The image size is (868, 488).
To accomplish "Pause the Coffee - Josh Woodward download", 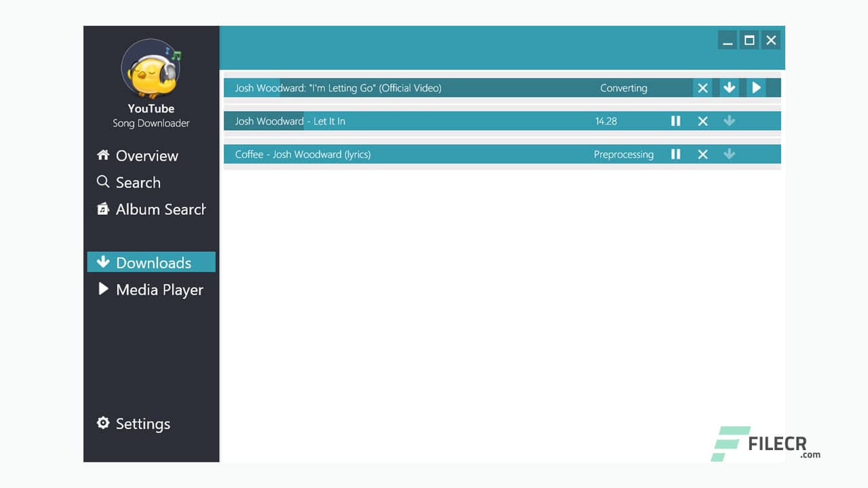I will tap(675, 154).
